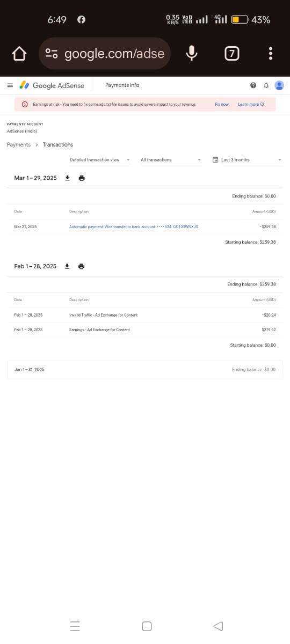Tap the browser home icon
Viewport: 290px width, 644px height.
(x=19, y=54)
